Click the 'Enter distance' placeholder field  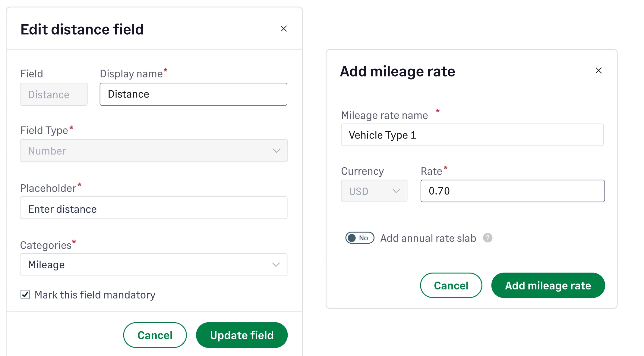153,208
